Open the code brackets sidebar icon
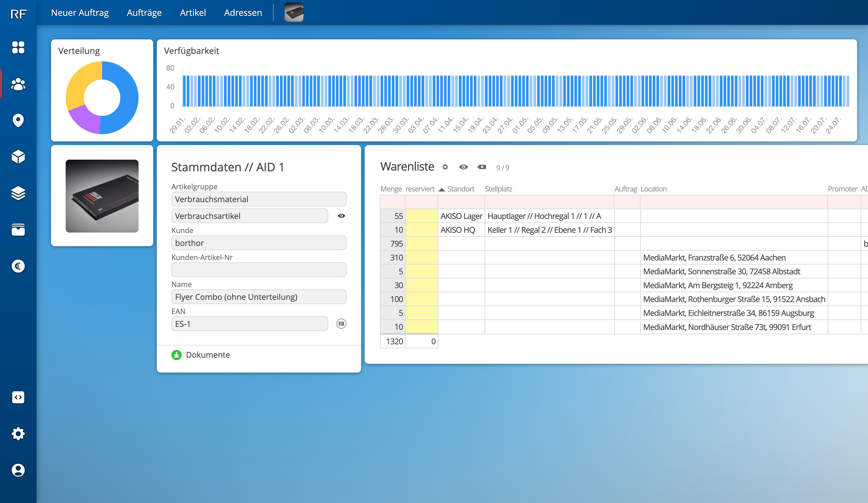868x503 pixels. pos(18,397)
